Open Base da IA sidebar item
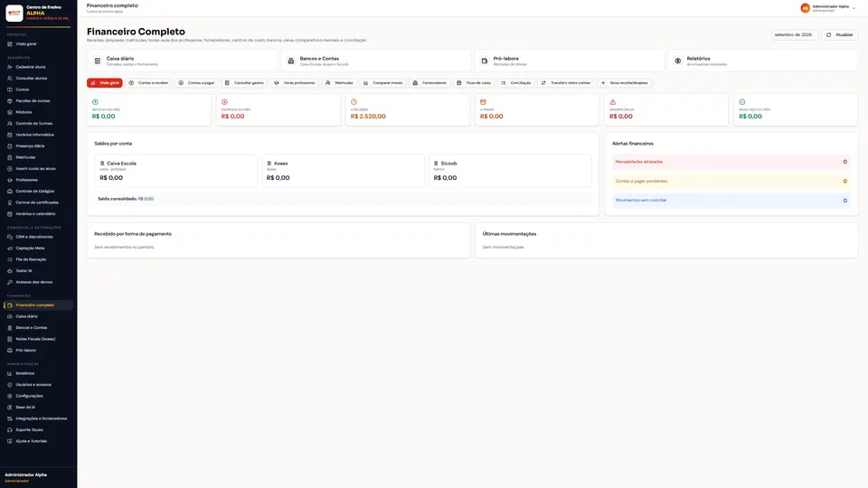Image resolution: width=868 pixels, height=488 pixels. coord(38,408)
